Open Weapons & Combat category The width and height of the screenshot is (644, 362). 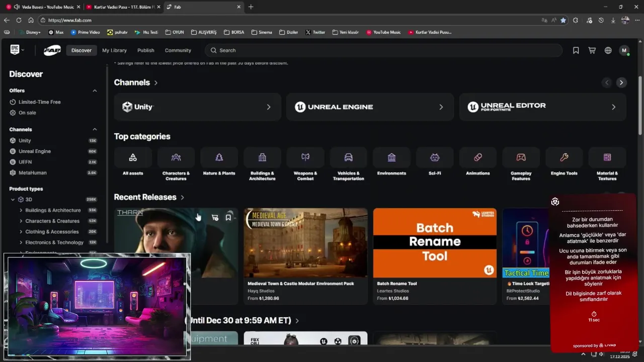(x=305, y=157)
